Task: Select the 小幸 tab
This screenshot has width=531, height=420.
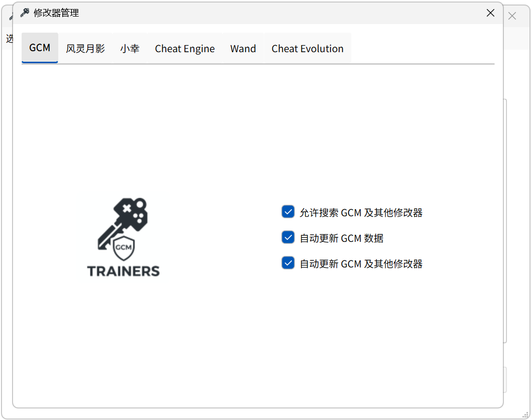Action: (x=130, y=48)
